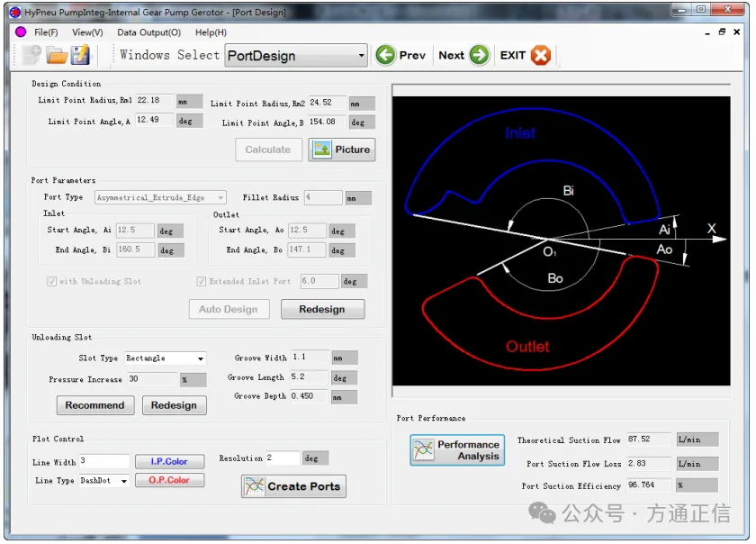Image resolution: width=756 pixels, height=544 pixels.
Task: Click the Theoretical Suction Flow value field
Action: pyautogui.click(x=649, y=440)
